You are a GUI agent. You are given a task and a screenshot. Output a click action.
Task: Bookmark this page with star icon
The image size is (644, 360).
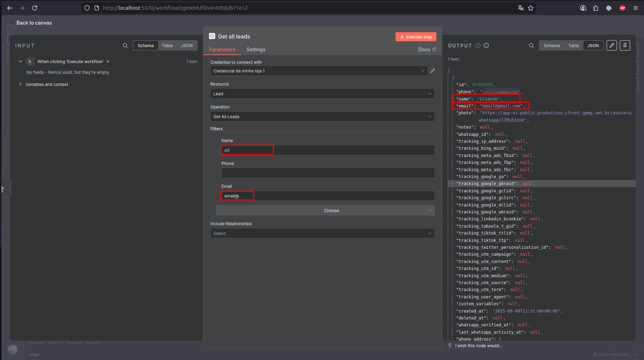click(x=531, y=8)
